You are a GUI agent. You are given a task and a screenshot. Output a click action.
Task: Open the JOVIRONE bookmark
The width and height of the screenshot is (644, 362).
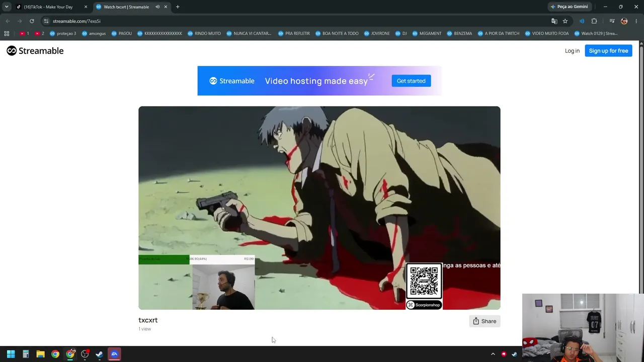(x=376, y=34)
